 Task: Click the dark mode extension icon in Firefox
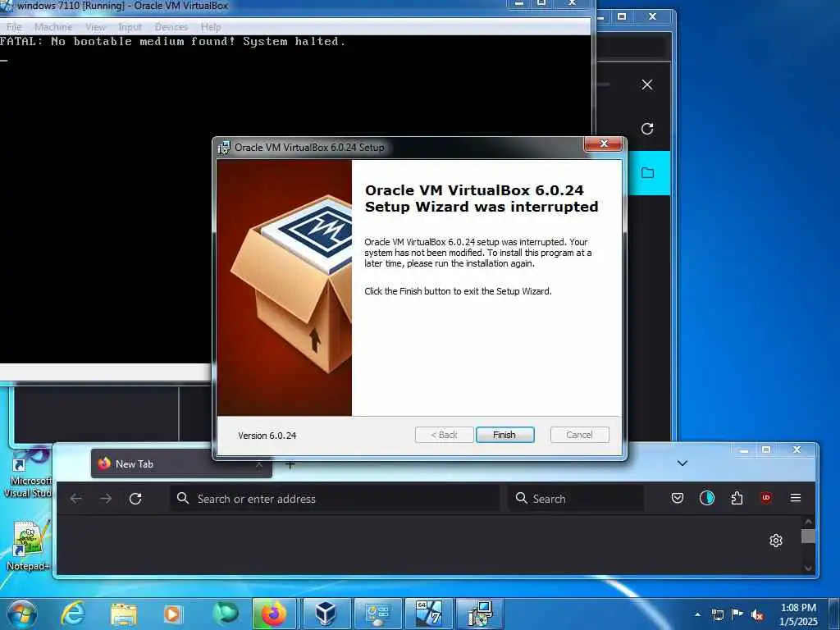706,498
